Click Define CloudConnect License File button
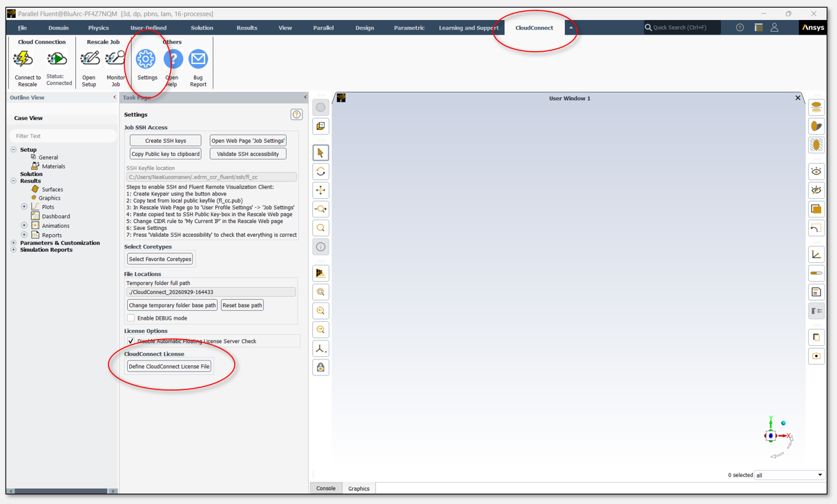Image resolution: width=837 pixels, height=504 pixels. (x=169, y=367)
